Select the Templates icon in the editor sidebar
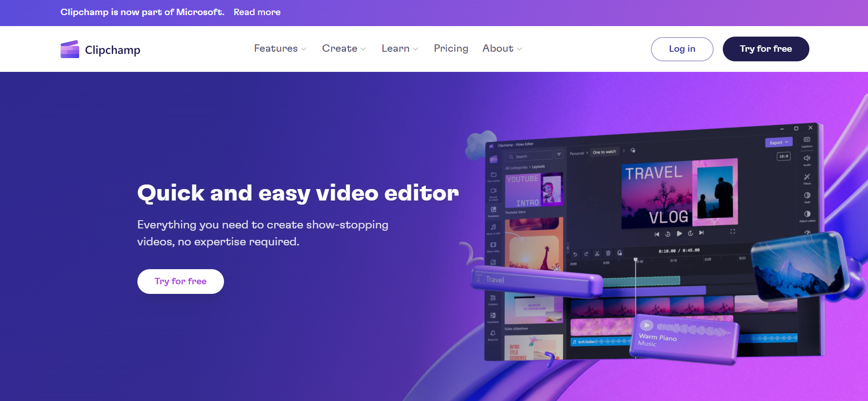Screen dimensions: 868x401 [493, 210]
